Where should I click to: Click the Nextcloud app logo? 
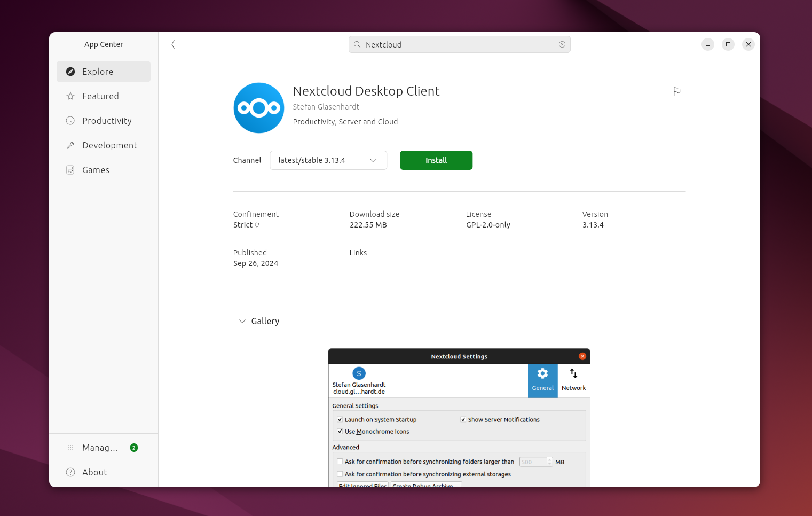(259, 108)
